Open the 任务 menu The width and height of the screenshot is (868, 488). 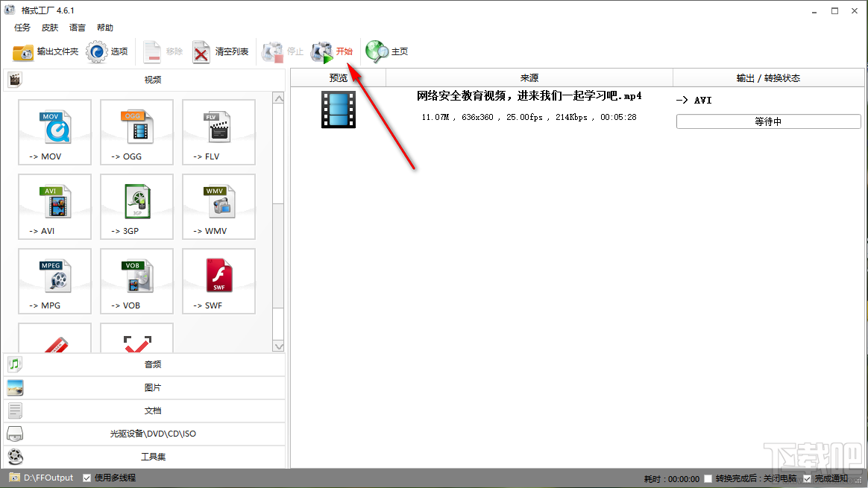(x=22, y=28)
